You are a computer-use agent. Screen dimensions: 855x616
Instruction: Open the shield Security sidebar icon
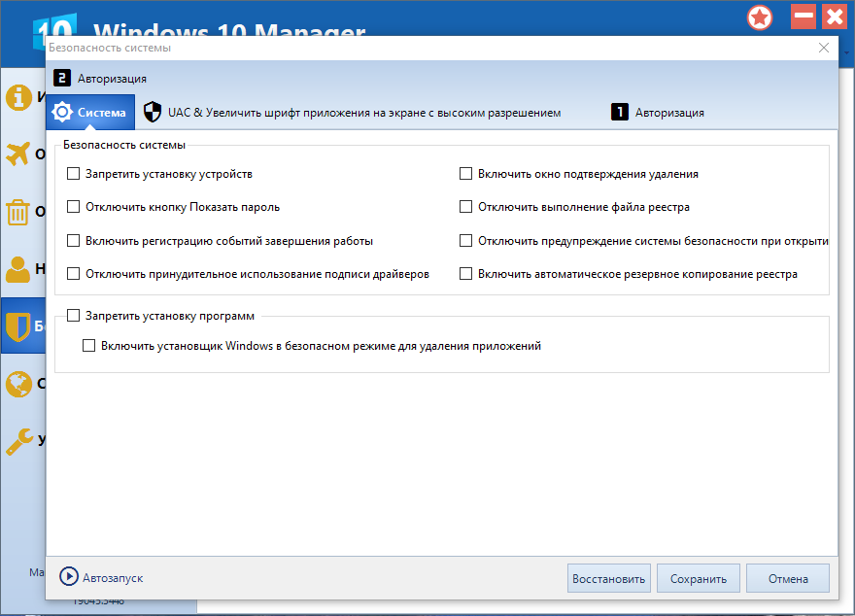18,326
